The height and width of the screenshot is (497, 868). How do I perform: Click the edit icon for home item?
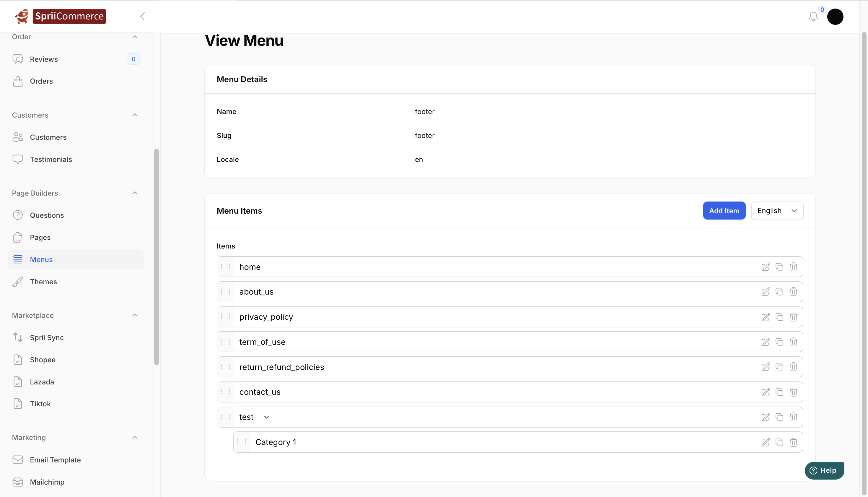(765, 267)
